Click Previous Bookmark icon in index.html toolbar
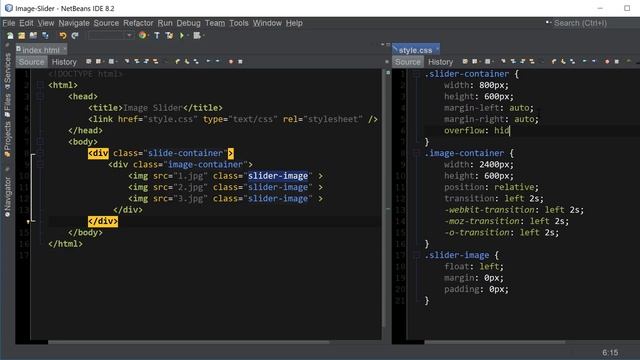Screen dimensions: 640x360 [x=178, y=61]
